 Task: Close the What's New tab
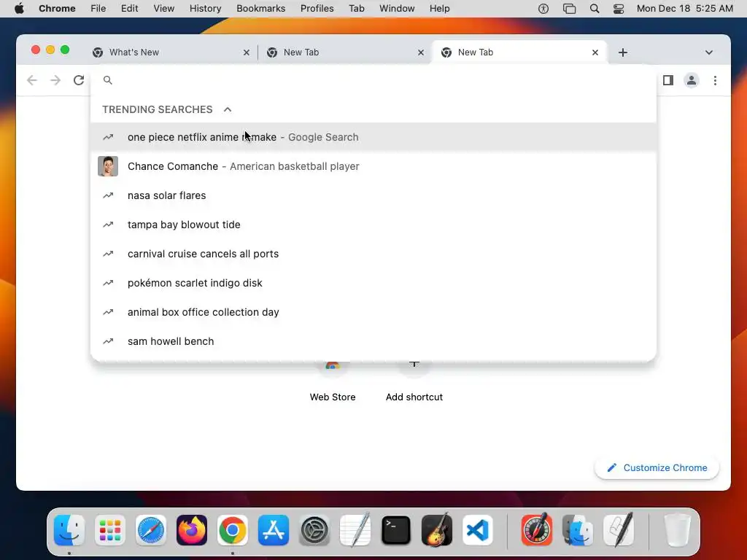coord(247,52)
